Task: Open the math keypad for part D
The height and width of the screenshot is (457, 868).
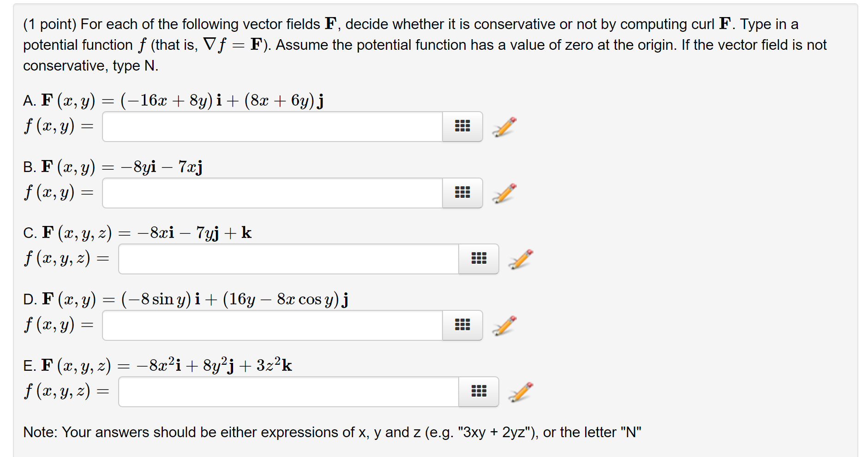Action: [x=462, y=325]
